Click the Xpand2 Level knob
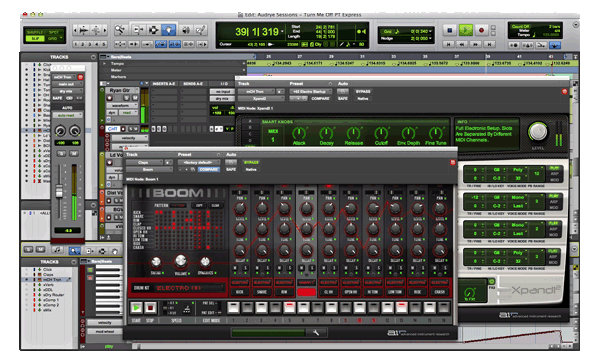The image size is (600, 360). (538, 131)
